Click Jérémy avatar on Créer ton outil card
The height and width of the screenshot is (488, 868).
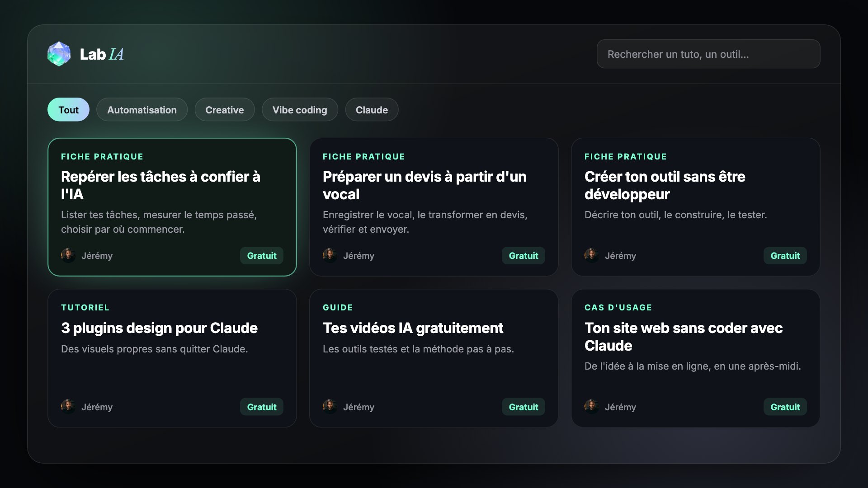pyautogui.click(x=592, y=255)
